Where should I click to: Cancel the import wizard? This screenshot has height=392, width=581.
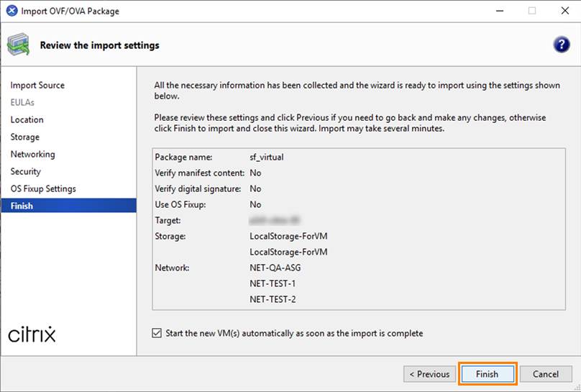click(546, 374)
